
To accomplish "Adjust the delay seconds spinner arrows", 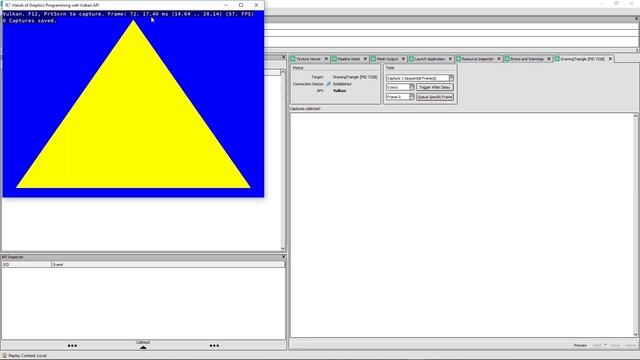I will point(411,87).
